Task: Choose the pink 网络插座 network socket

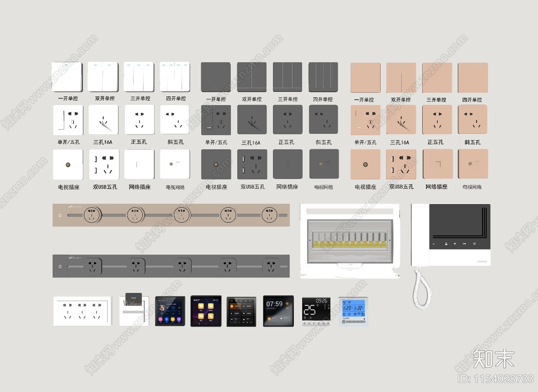Action: point(438,164)
